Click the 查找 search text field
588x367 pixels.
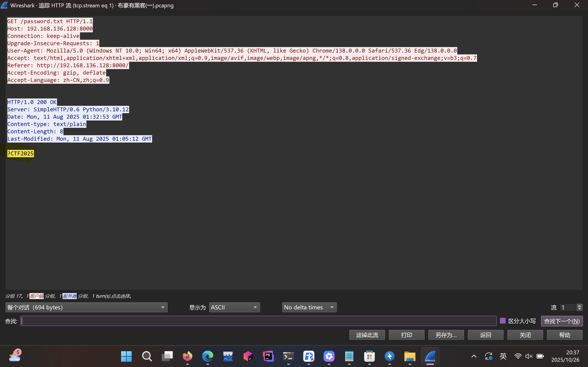coord(258,321)
